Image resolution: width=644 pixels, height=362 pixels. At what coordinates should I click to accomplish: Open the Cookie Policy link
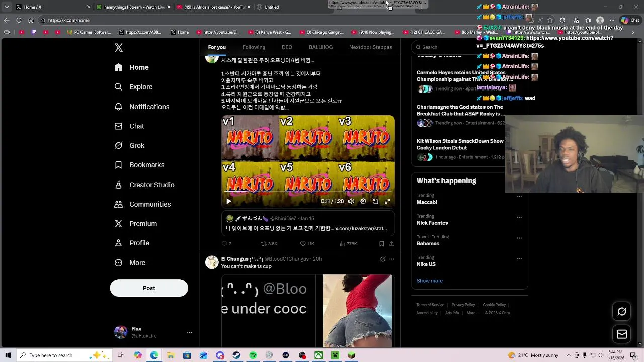(494, 305)
